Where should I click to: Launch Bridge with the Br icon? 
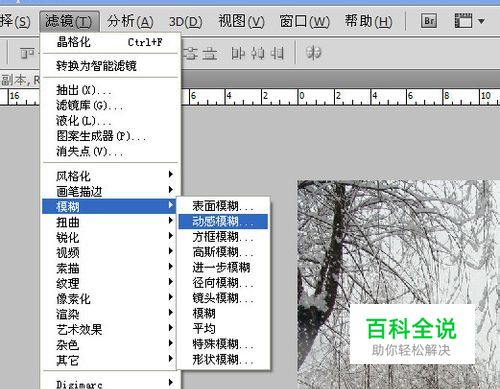pos(429,21)
